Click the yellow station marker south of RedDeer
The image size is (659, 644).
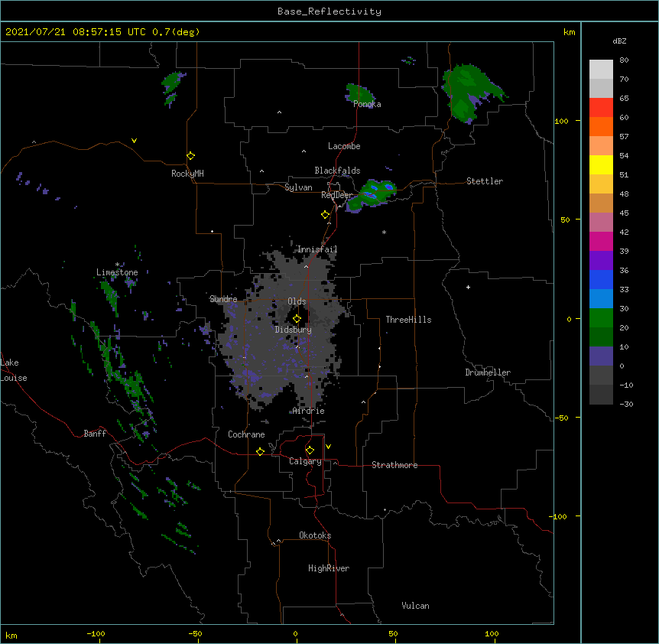click(325, 215)
